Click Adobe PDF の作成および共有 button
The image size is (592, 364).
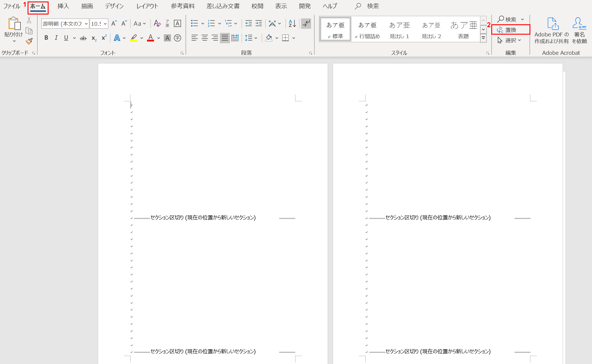pyautogui.click(x=551, y=31)
